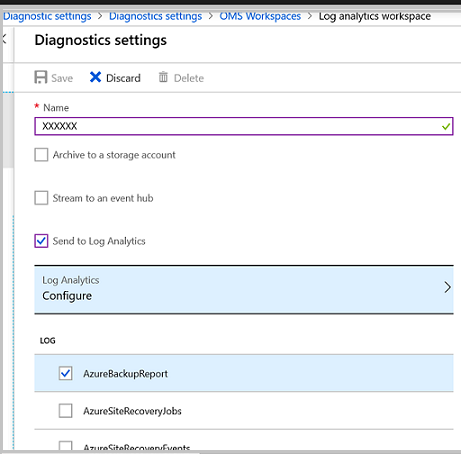Click the green validation checkmark in Name field

[446, 126]
